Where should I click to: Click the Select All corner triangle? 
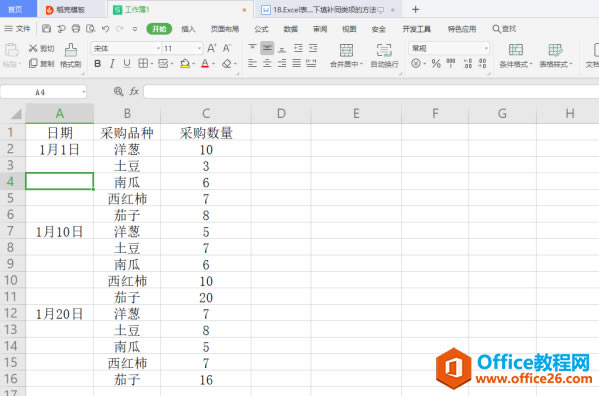[x=16, y=113]
